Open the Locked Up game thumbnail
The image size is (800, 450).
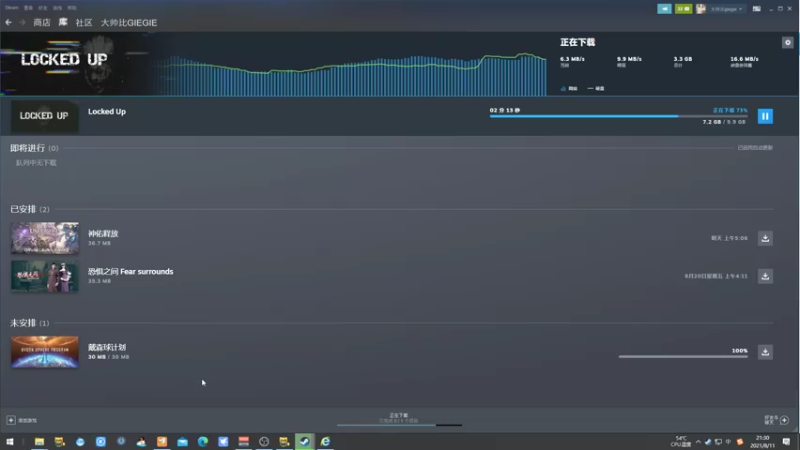(45, 116)
